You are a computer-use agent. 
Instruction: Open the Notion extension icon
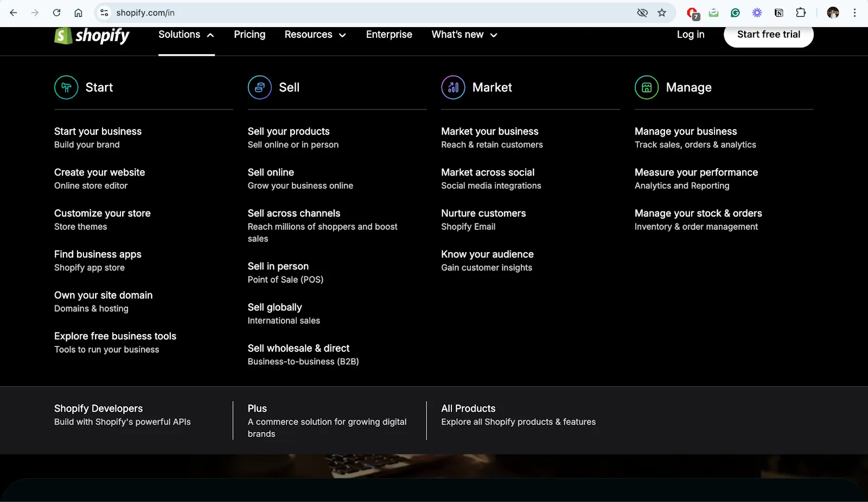point(778,12)
